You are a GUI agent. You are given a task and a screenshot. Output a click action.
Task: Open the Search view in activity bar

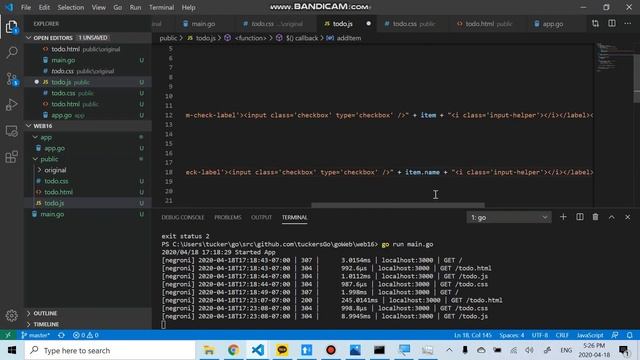click(x=11, y=52)
